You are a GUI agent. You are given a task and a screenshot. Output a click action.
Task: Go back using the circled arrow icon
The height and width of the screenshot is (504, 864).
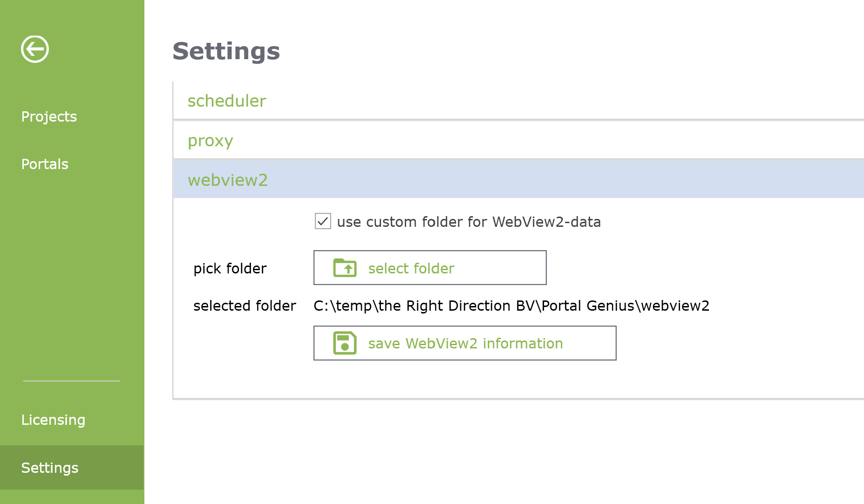35,49
